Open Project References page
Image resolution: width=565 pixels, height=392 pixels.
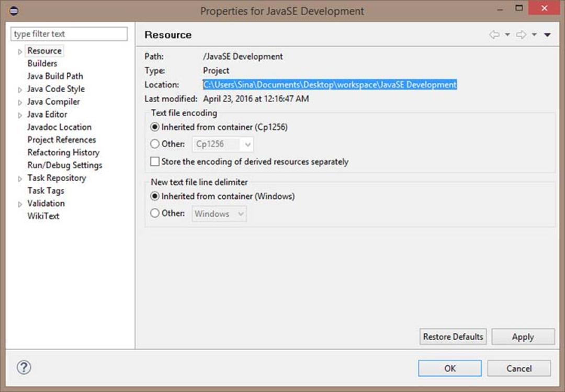click(62, 140)
